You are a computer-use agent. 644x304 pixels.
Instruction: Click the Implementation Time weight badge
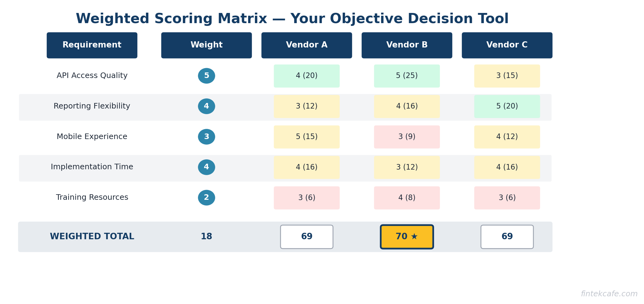207,167
